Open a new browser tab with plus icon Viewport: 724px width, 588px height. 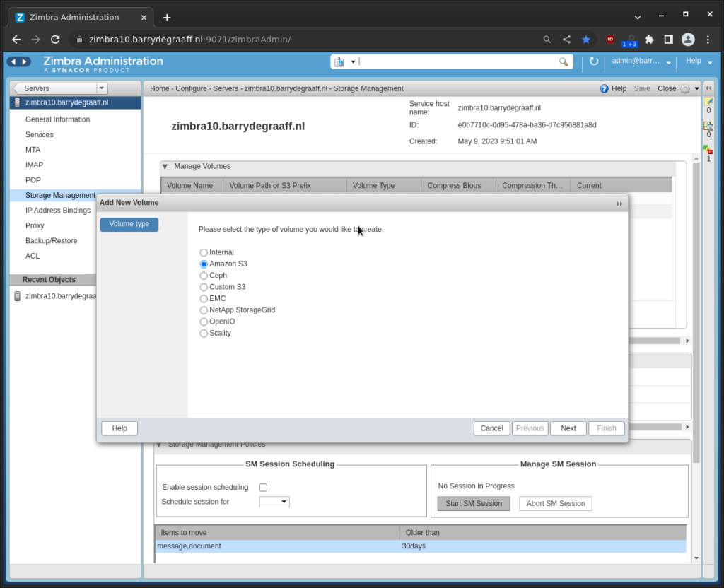pyautogui.click(x=167, y=18)
